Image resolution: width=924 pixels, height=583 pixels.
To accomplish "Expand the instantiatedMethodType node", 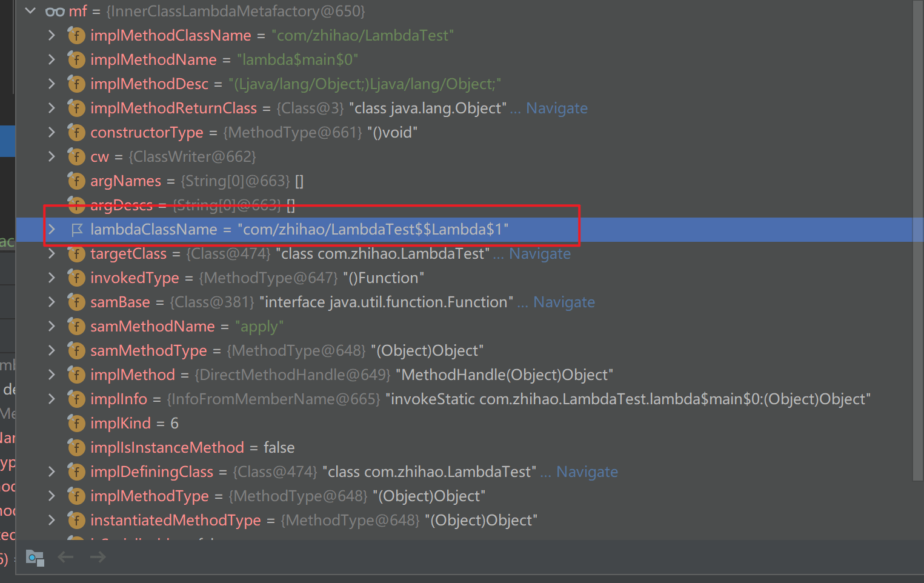I will coord(52,521).
